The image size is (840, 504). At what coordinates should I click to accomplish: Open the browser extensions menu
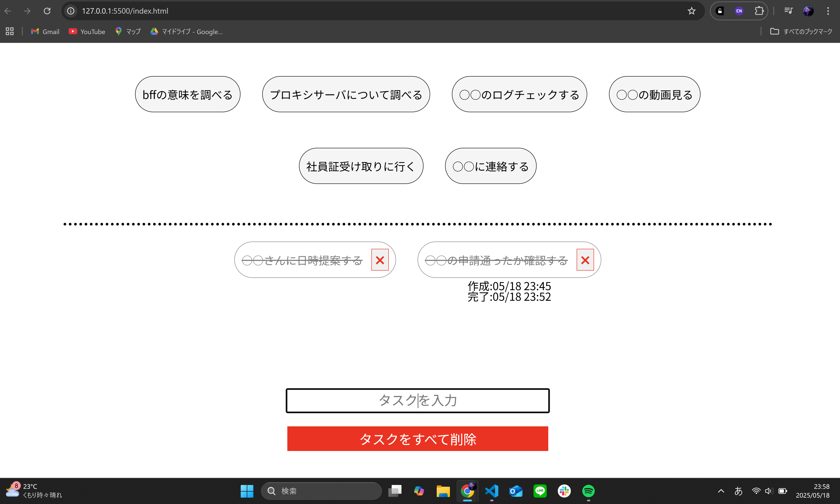(759, 11)
